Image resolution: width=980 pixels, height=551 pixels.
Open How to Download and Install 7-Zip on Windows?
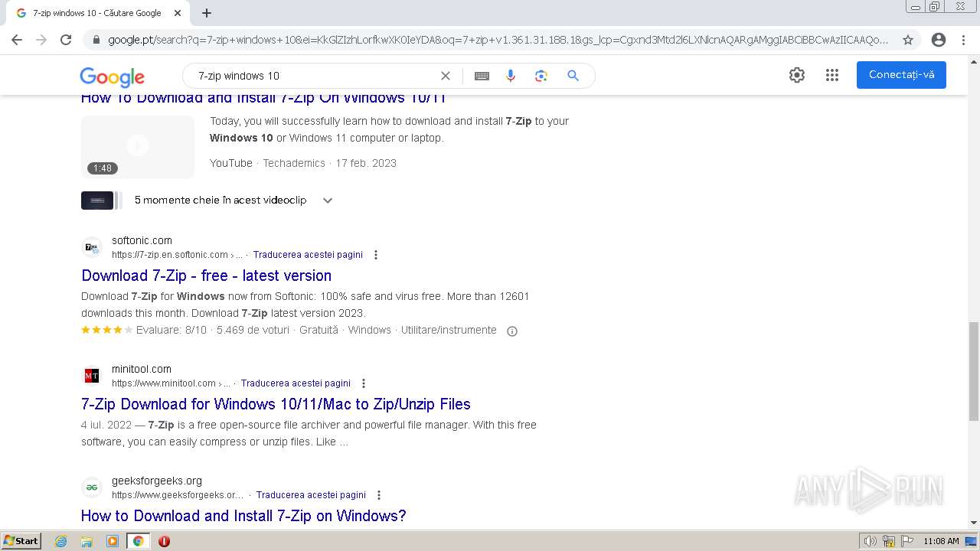(x=243, y=516)
